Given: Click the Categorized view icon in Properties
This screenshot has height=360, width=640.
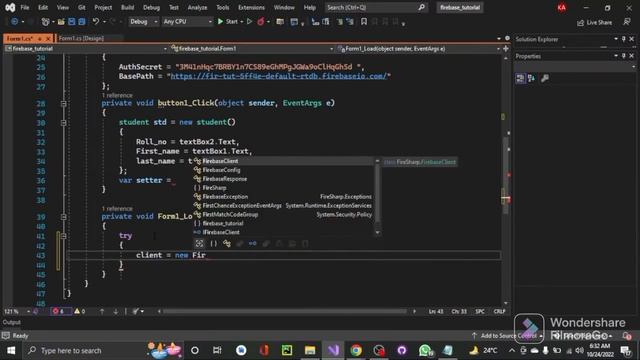Looking at the screenshot, I should (x=520, y=78).
